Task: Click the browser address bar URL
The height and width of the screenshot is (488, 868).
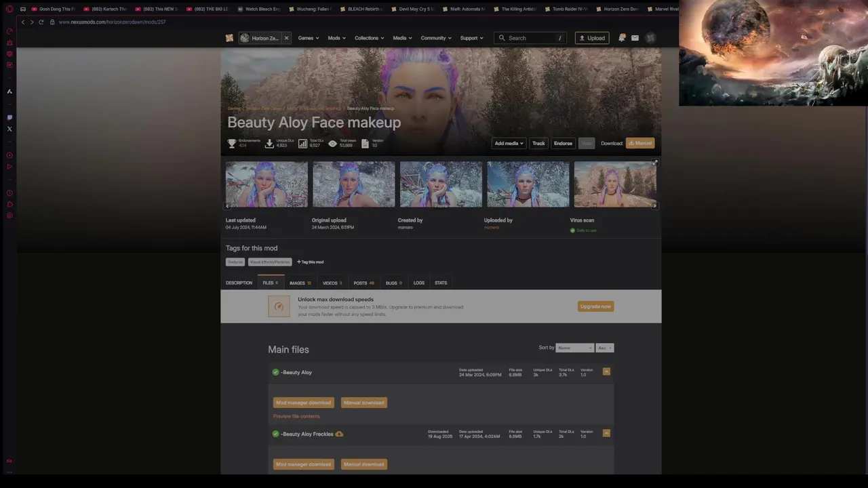Action: coord(112,22)
